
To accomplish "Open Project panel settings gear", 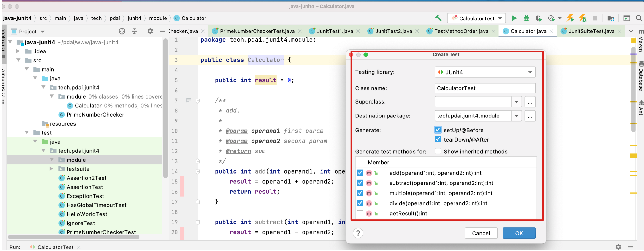I will [x=150, y=31].
